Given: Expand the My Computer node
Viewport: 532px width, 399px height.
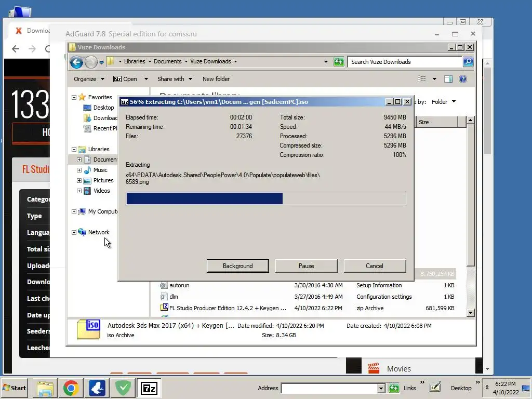Looking at the screenshot, I should 74,212.
